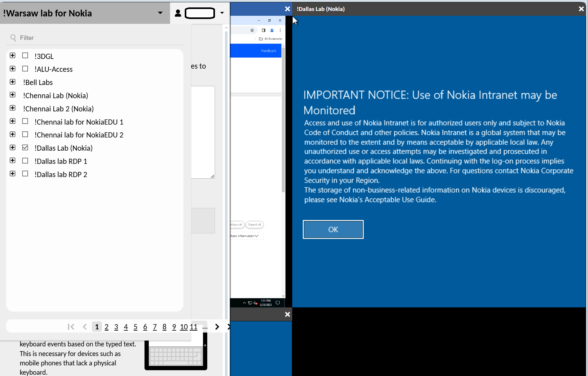588x376 pixels.
Task: Open the Chrome three-dot menu
Action: pos(280,30)
